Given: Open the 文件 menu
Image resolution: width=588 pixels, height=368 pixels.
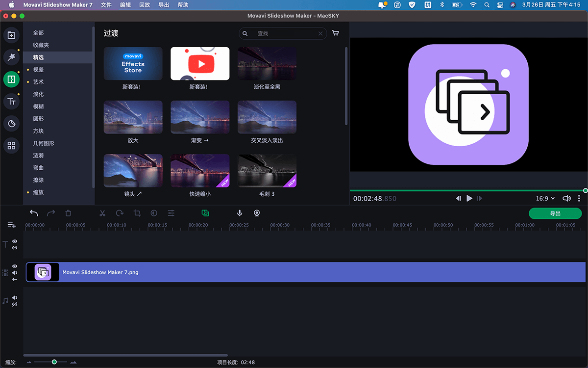Looking at the screenshot, I should point(106,5).
